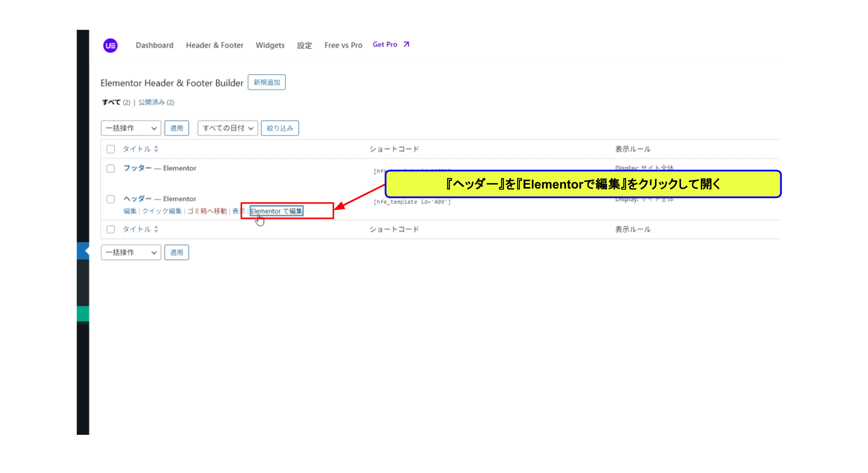This screenshot has width=868, height=473.
Task: Click the Get Pro link
Action: [x=385, y=44]
